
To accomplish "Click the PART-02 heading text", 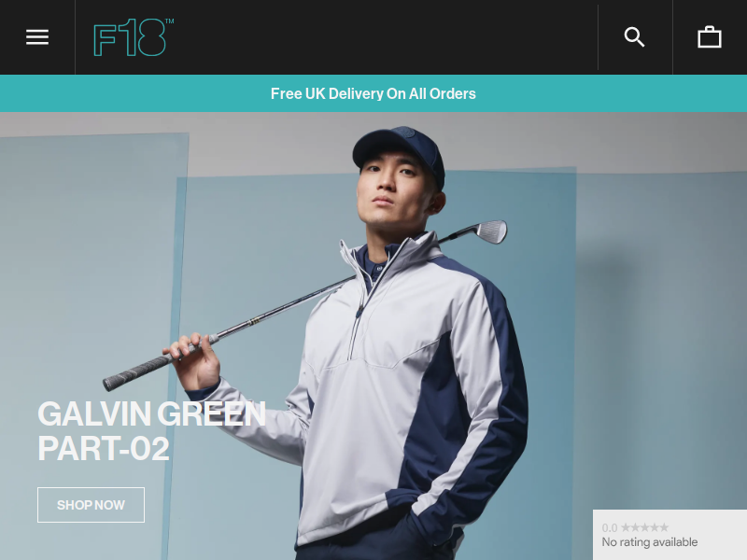I will (104, 448).
